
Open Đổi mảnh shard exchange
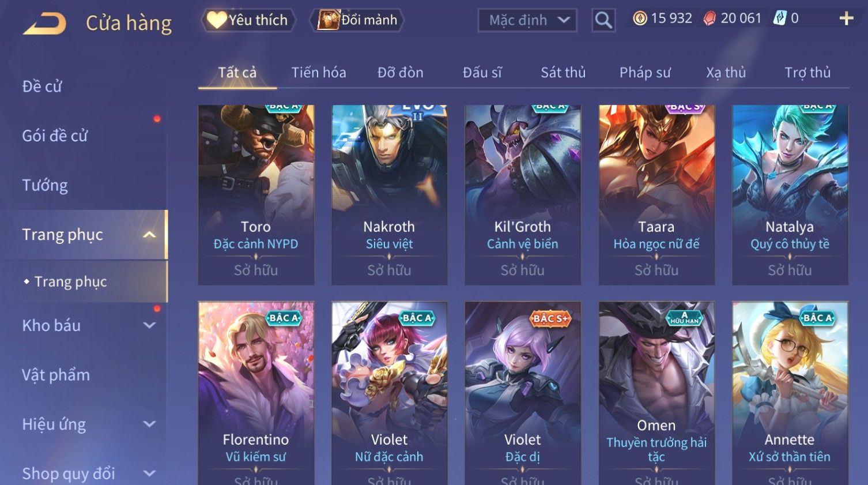[x=357, y=20]
